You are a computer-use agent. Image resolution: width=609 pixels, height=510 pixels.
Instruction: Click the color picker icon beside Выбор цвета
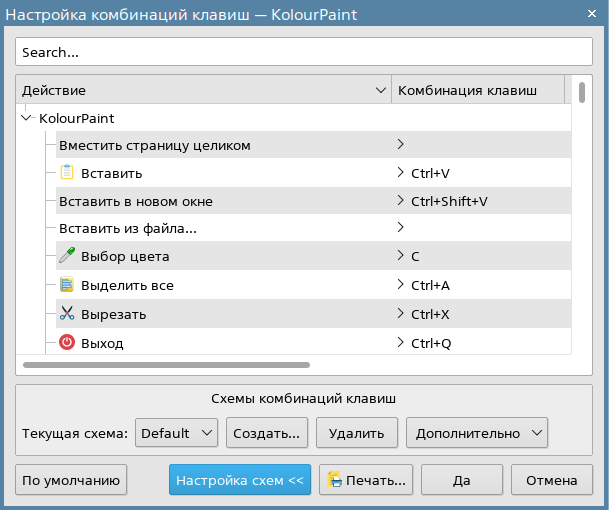point(68,256)
